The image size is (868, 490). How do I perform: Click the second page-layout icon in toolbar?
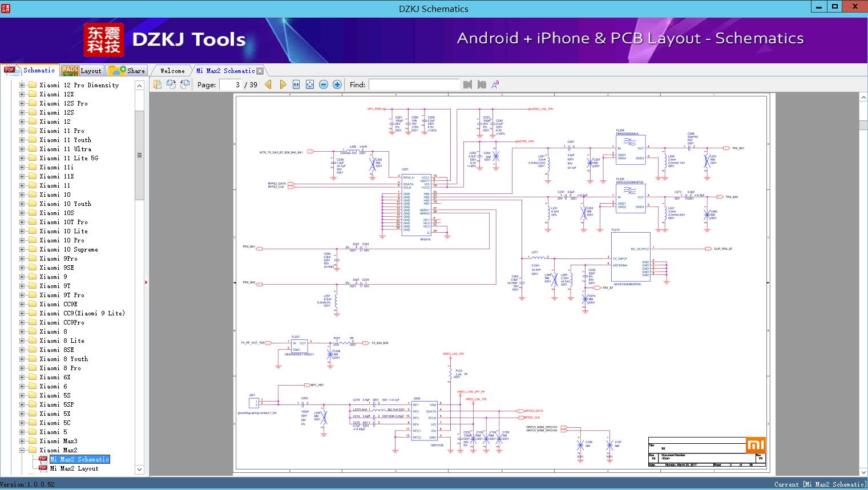[171, 84]
